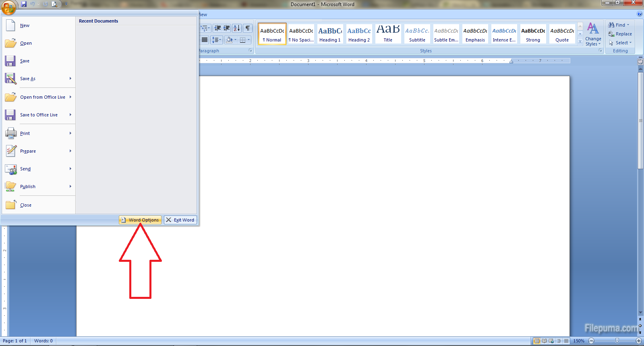Viewport: 644px width, 346px height.
Task: Toggle Justify text alignment
Action: (x=205, y=40)
